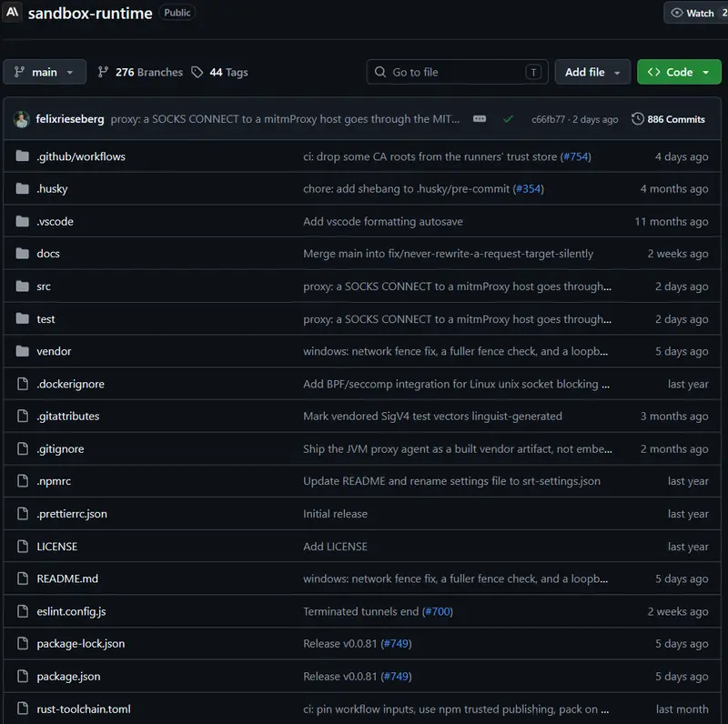Click the folder icon beside vendor
This screenshot has height=724, width=728.
(22, 351)
